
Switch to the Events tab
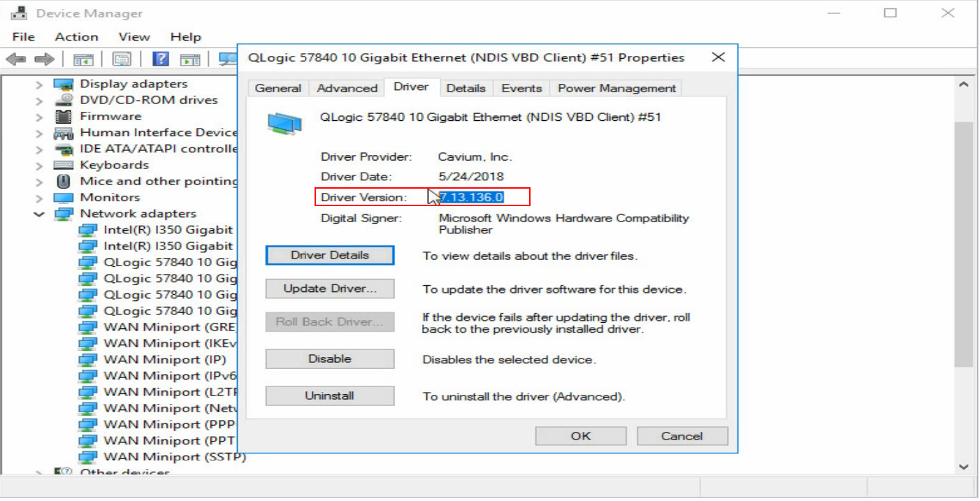coord(521,88)
